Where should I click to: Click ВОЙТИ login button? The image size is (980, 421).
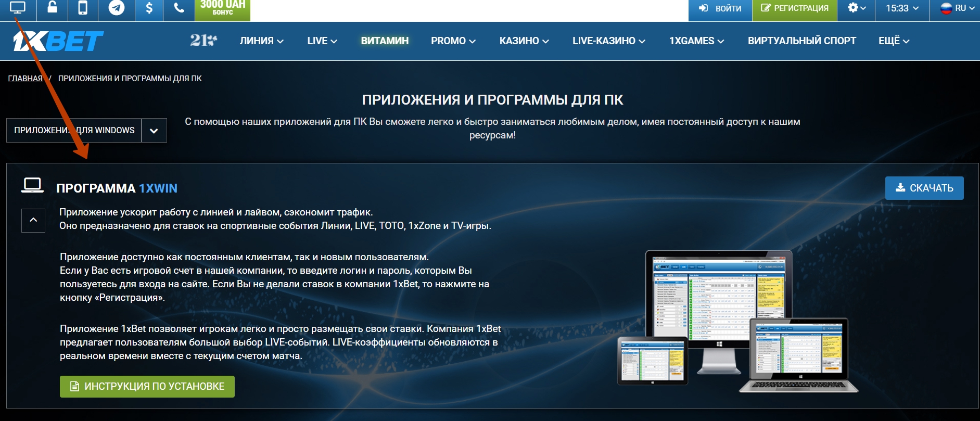tap(720, 8)
